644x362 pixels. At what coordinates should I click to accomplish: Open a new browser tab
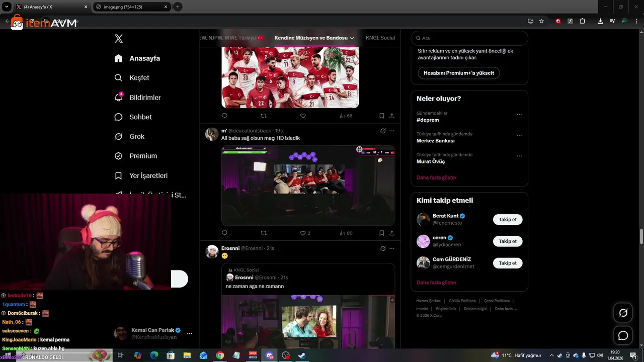pyautogui.click(x=178, y=7)
